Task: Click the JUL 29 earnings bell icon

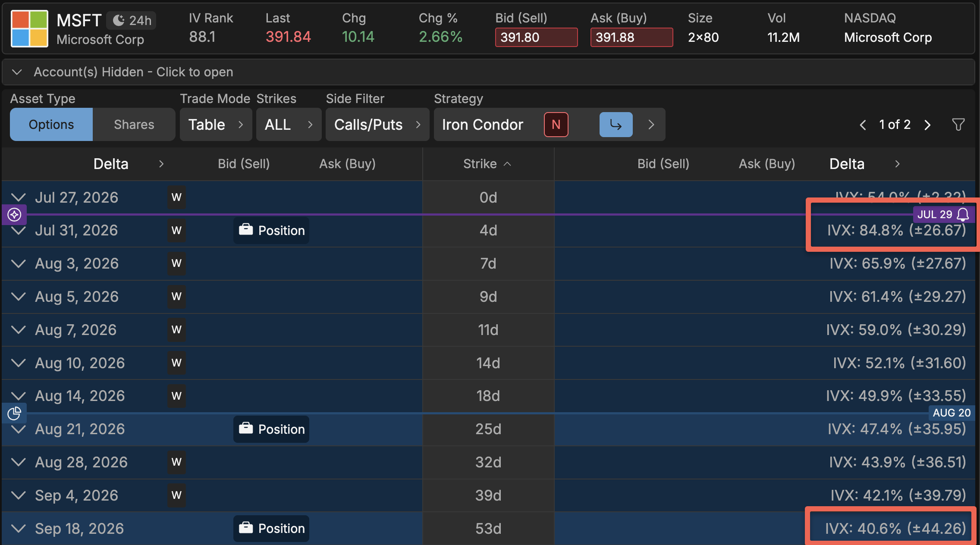Action: tap(963, 214)
